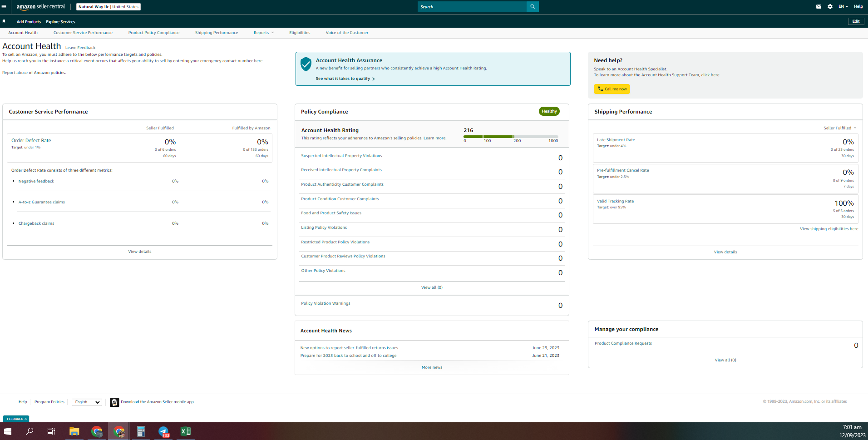Open the messages envelope icon

click(x=819, y=7)
